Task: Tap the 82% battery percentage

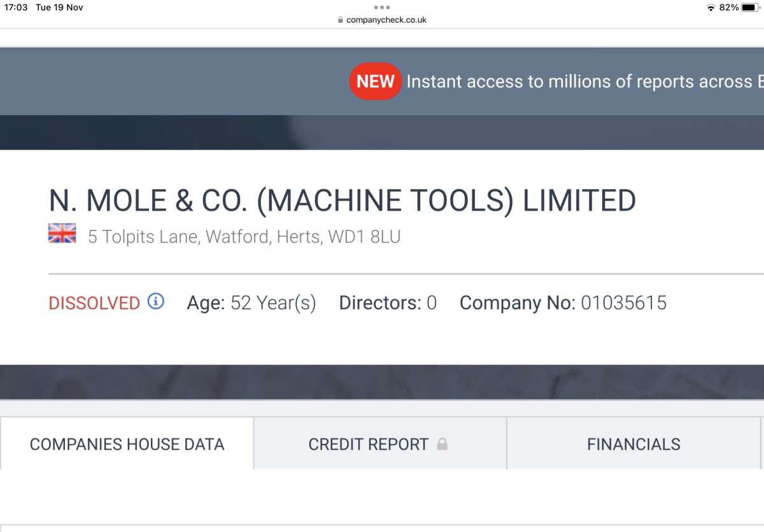Action: [729, 8]
